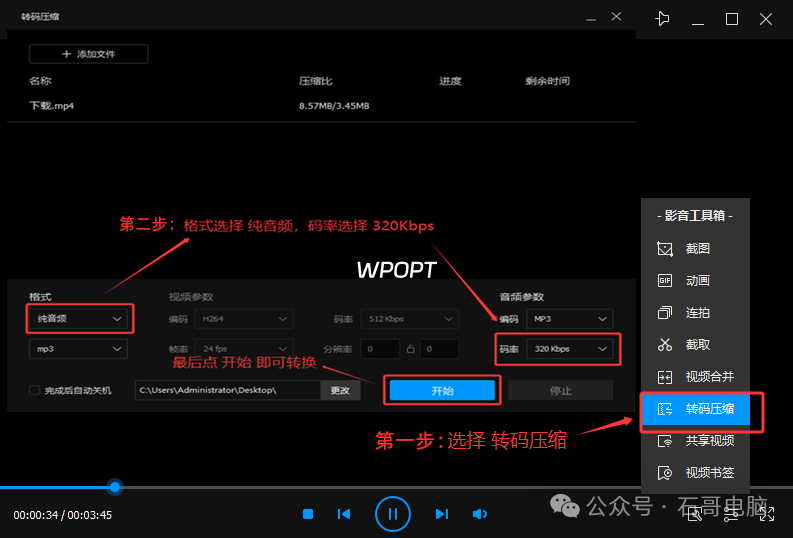Click the playback progress slider handle
Image resolution: width=793 pixels, height=538 pixels.
[x=115, y=487]
